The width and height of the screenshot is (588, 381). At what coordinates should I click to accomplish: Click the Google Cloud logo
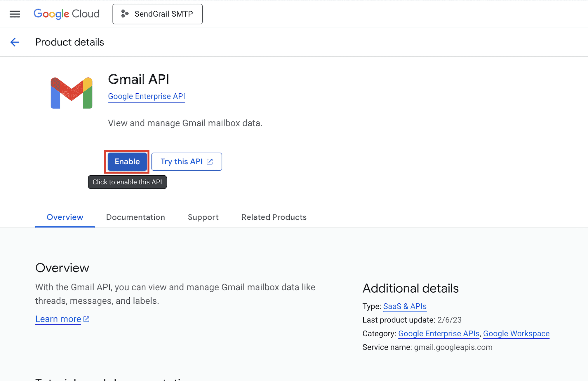pyautogui.click(x=67, y=14)
